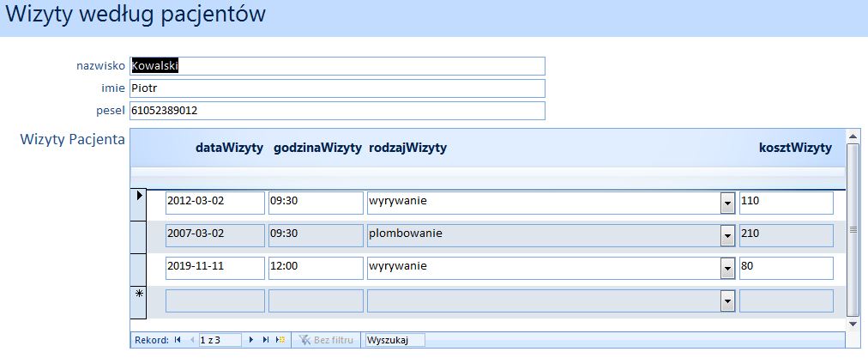Screen dimensions: 868x358
Task: Click the date cell 2019-11-11
Action: pyautogui.click(x=215, y=268)
